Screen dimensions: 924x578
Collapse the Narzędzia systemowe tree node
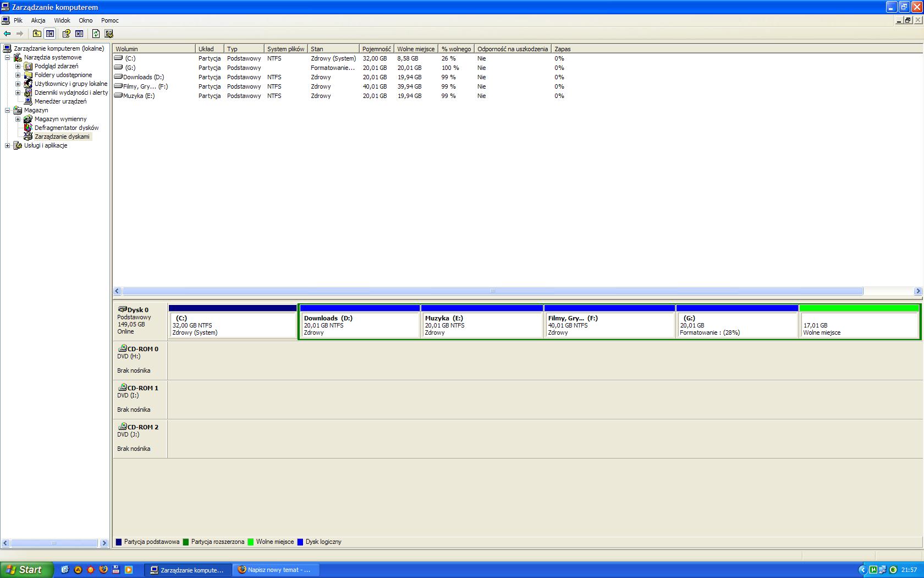(7, 57)
